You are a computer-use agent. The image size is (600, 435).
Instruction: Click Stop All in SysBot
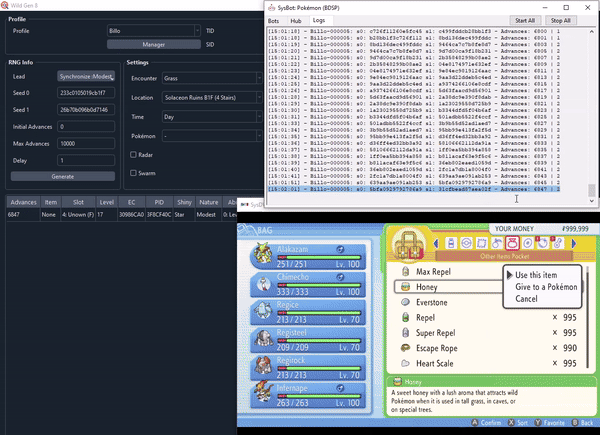(x=561, y=20)
